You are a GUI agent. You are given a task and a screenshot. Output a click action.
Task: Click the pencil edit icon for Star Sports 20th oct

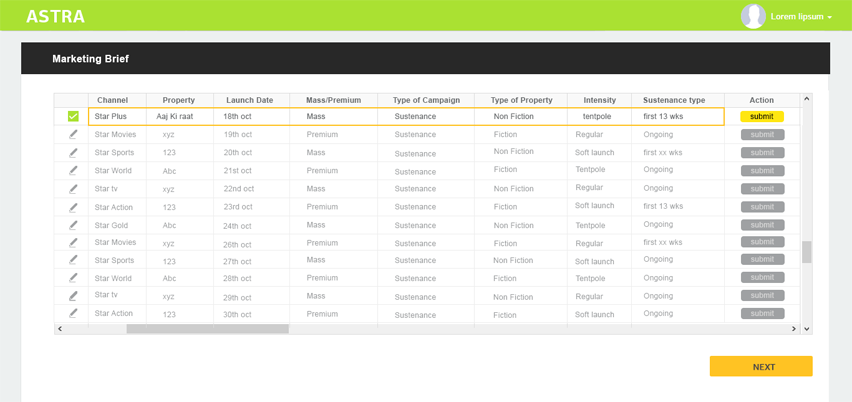pyautogui.click(x=73, y=152)
